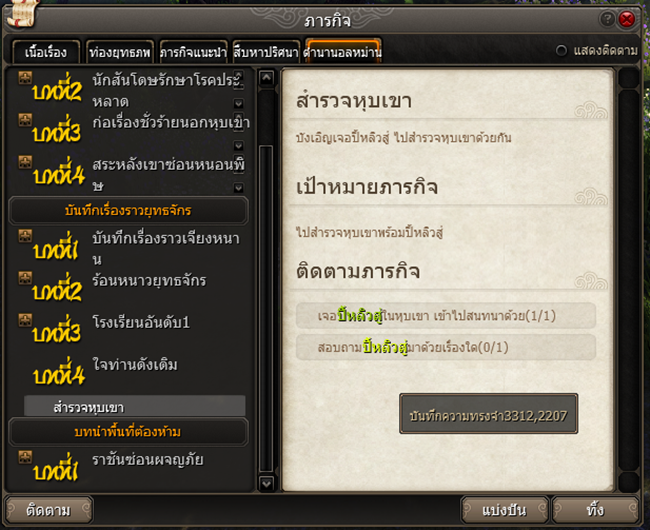650x530 pixels.
Task: Click the แบ่งปัน share button
Action: pos(504,510)
